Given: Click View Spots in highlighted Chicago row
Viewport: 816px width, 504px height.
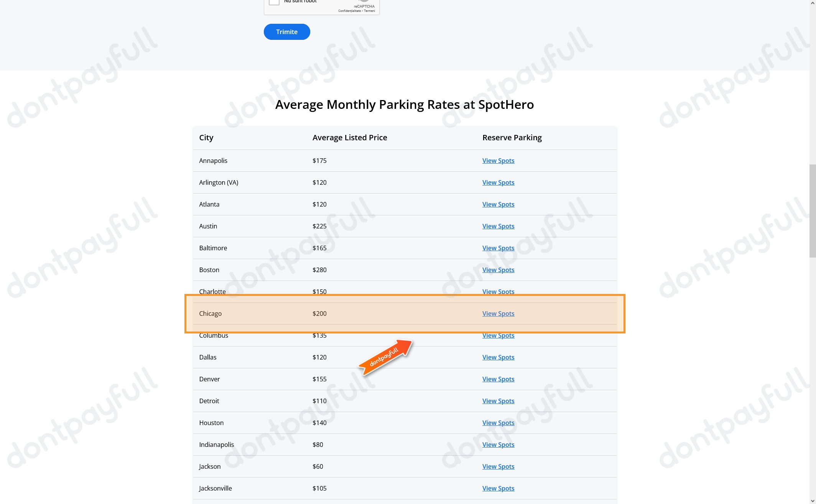Looking at the screenshot, I should 498,314.
